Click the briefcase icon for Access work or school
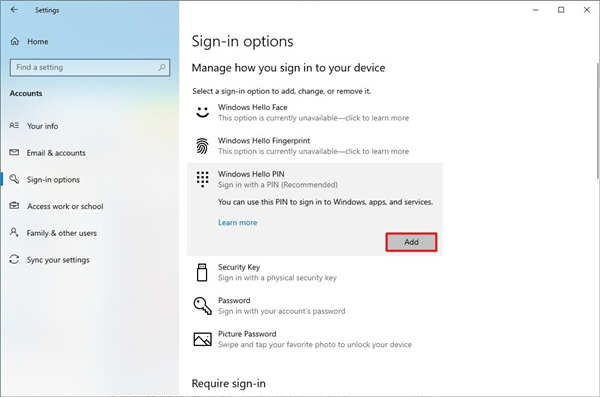The width and height of the screenshot is (600, 397). tap(14, 206)
